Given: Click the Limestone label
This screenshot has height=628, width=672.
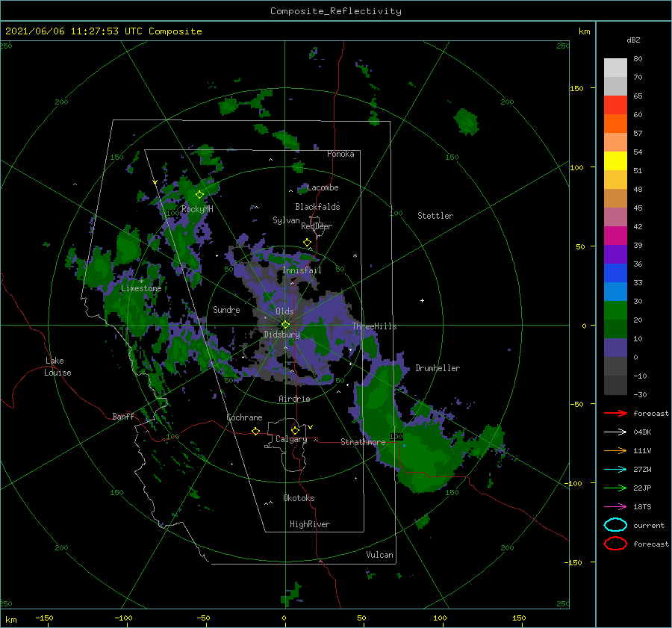Looking at the screenshot, I should [x=141, y=288].
